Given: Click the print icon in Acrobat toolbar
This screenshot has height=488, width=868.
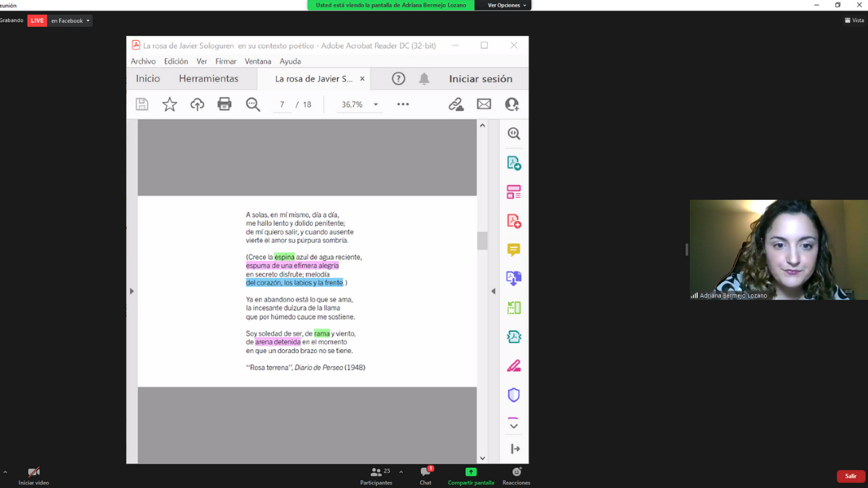Looking at the screenshot, I should click(x=224, y=104).
